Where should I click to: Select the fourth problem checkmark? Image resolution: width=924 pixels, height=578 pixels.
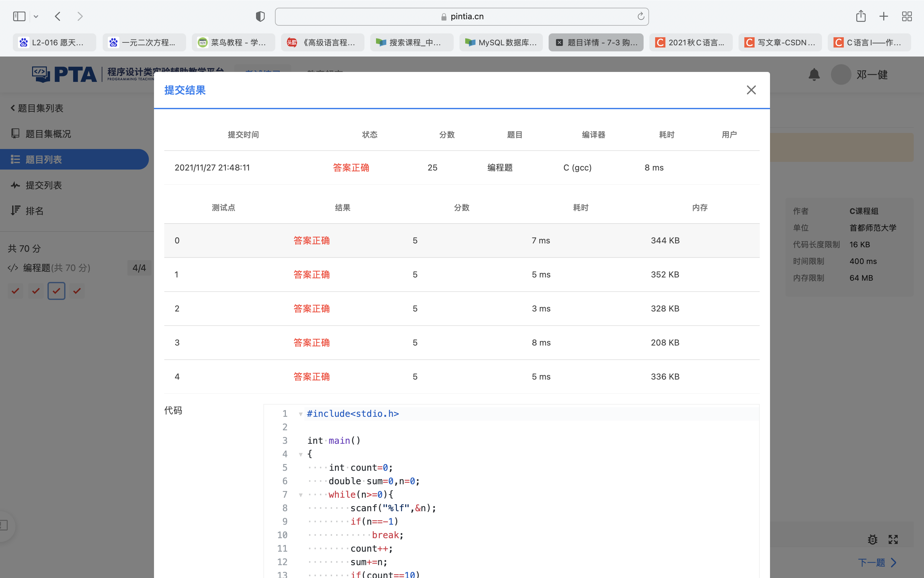tap(77, 291)
